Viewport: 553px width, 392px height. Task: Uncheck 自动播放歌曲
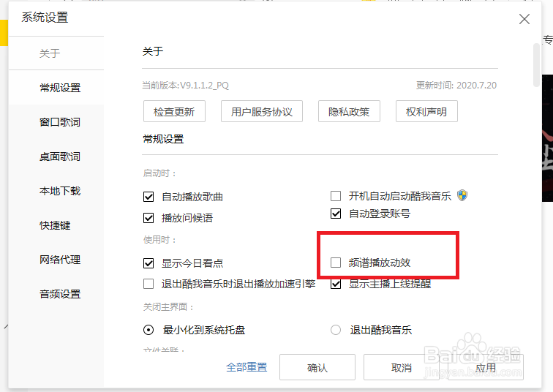(x=148, y=197)
